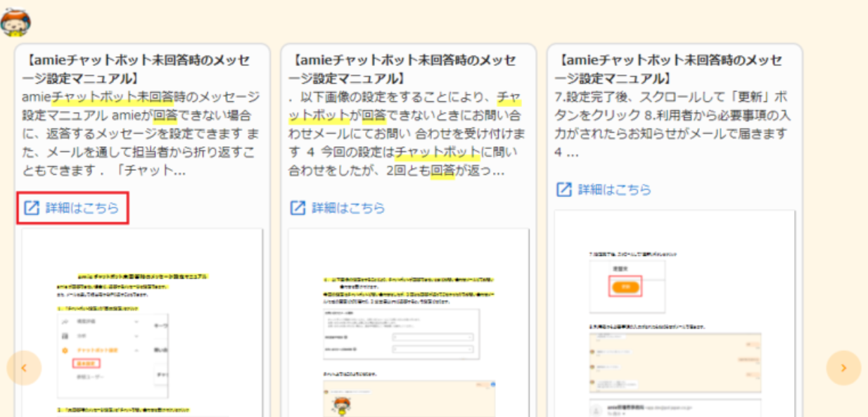Open the first card's manual page thumbnail
The image size is (868, 417).
142,323
